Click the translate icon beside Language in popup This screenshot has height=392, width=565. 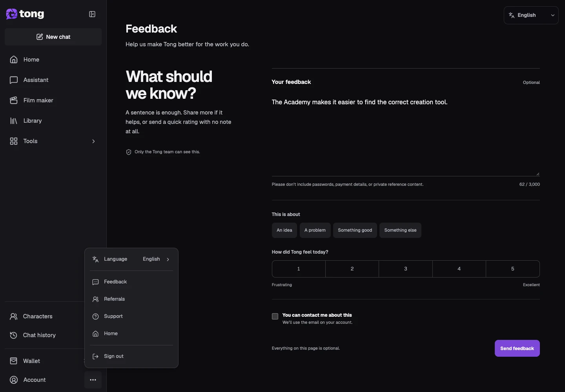95,259
